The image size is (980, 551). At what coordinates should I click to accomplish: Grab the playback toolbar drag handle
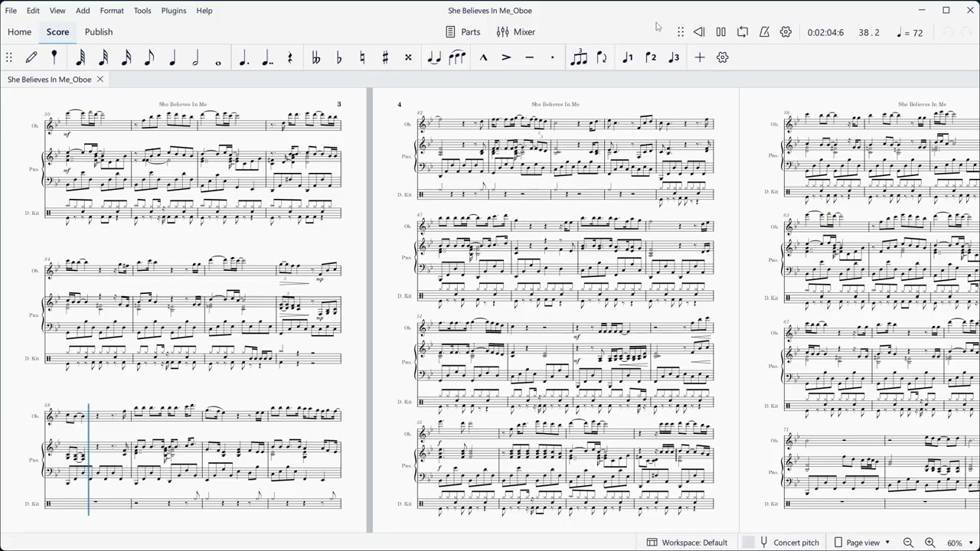pyautogui.click(x=681, y=32)
